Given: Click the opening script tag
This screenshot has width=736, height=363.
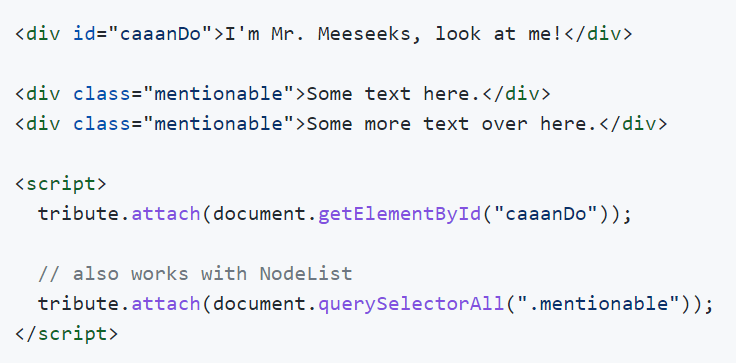Looking at the screenshot, I should click(x=61, y=185).
